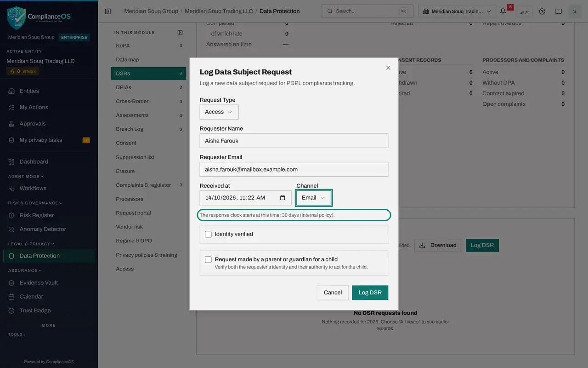Switch language with the Arabic button
This screenshot has height=368, width=588.
[x=524, y=11]
